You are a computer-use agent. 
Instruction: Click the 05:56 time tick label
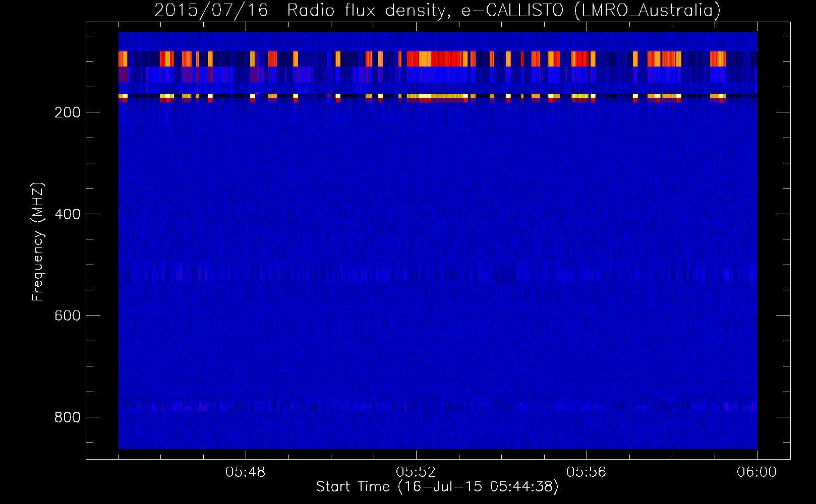click(587, 472)
